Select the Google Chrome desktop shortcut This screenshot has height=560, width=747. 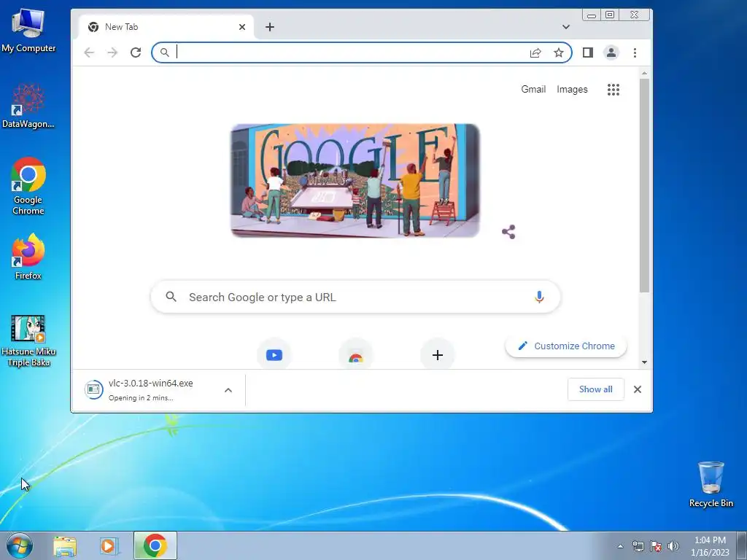28,186
